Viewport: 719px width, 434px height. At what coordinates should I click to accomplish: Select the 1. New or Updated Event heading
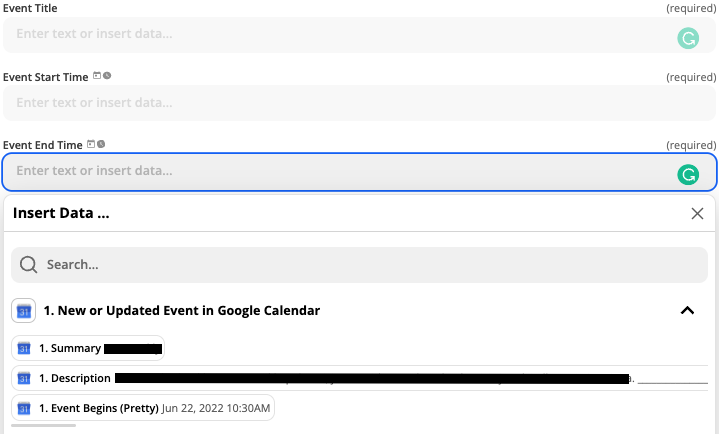coord(182,311)
